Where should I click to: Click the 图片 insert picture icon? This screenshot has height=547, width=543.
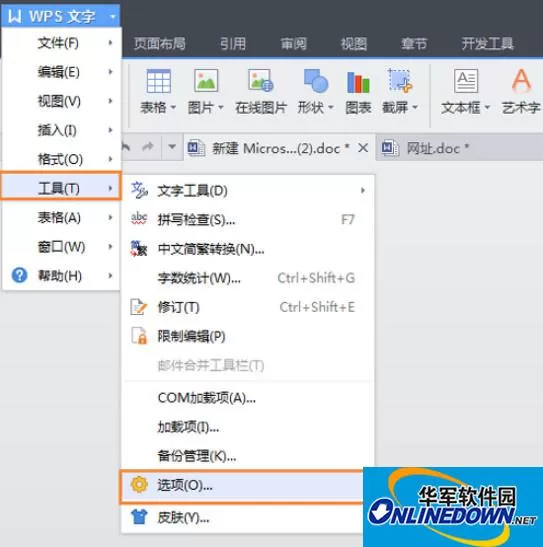click(x=206, y=81)
